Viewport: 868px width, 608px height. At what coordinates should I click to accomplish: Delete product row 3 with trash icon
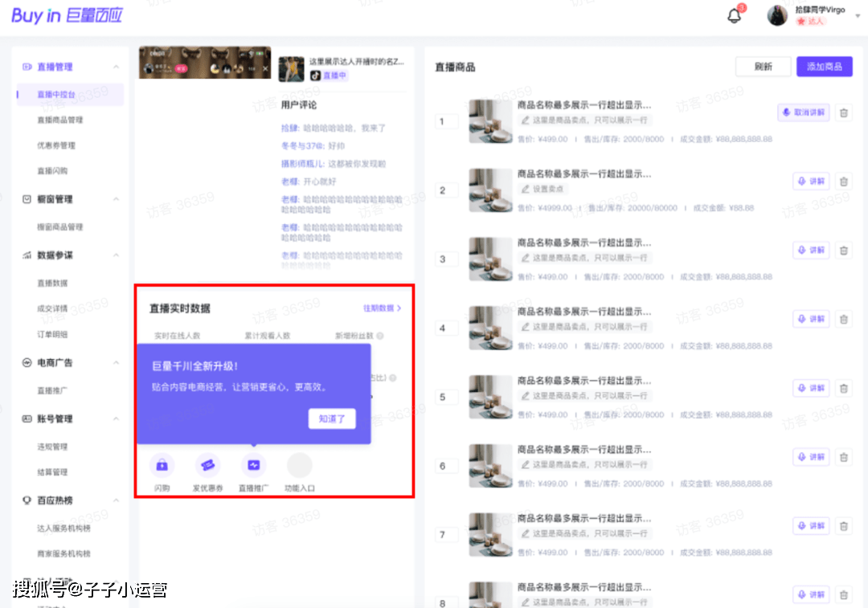[x=844, y=251]
